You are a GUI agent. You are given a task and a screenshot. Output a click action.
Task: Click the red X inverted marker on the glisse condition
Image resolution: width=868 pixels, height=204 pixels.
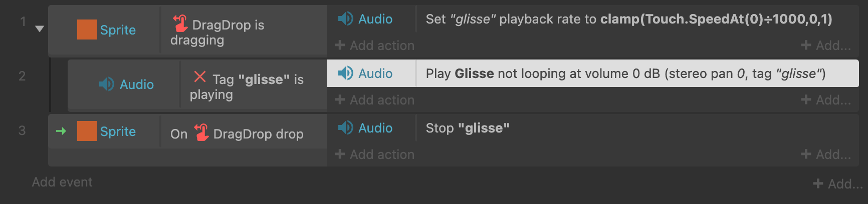[x=199, y=76]
